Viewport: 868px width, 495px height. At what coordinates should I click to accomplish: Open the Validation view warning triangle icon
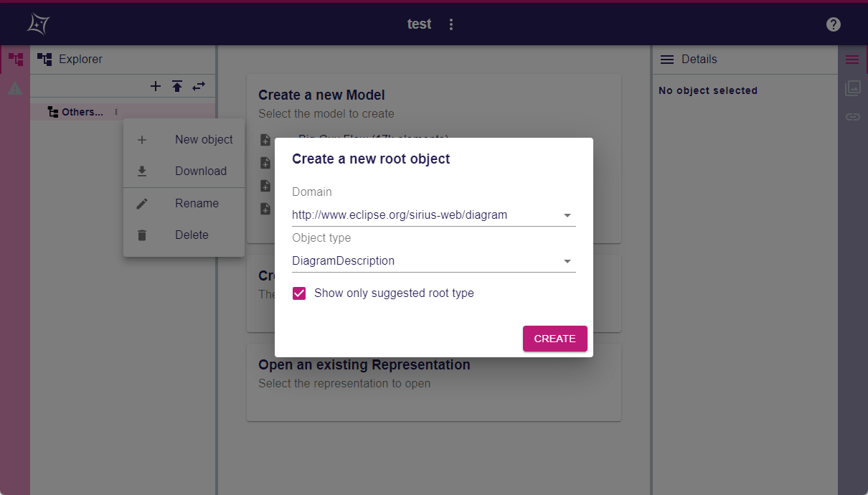click(x=14, y=89)
